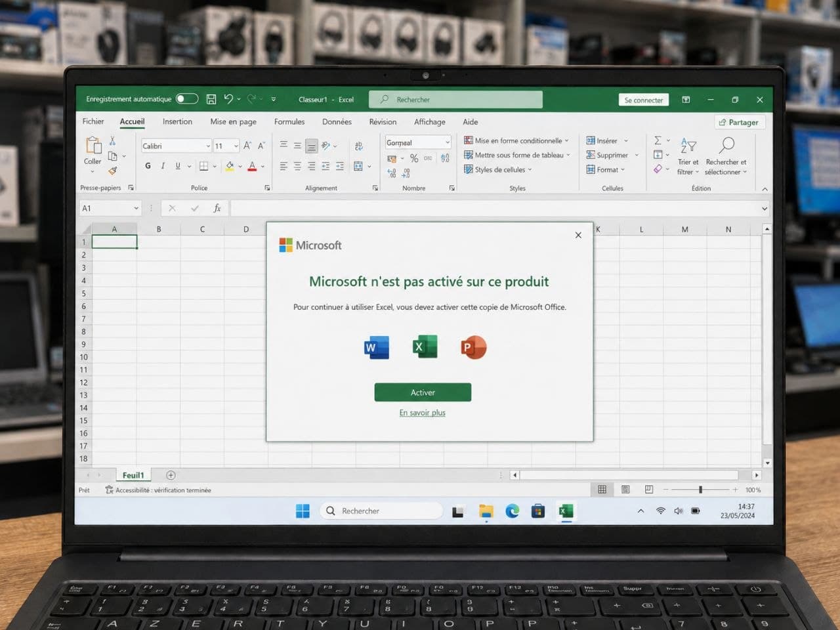Click the insert function fx icon
The image size is (840, 630).
pyautogui.click(x=217, y=208)
